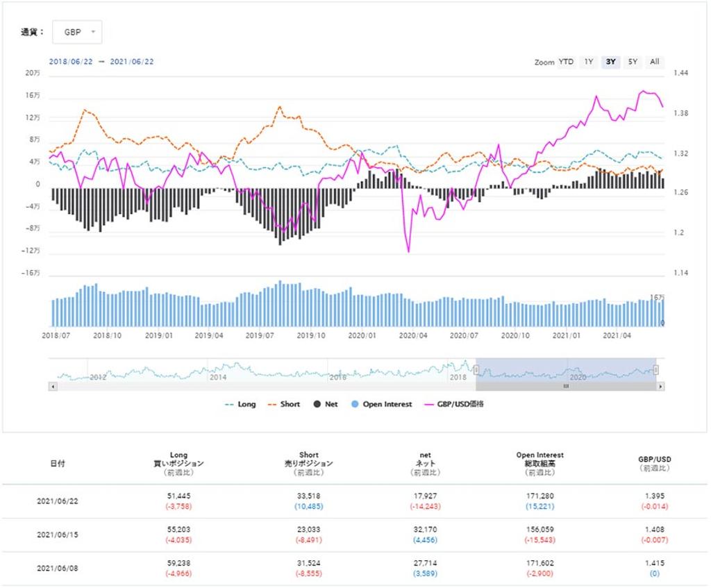
Task: Click GBP/USD value 1.408
Action: click(655, 530)
